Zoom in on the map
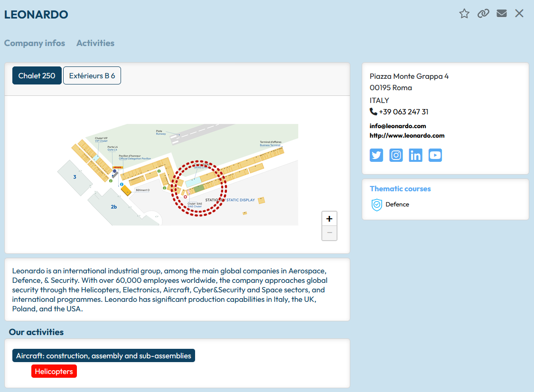This screenshot has height=392, width=534. click(x=329, y=219)
